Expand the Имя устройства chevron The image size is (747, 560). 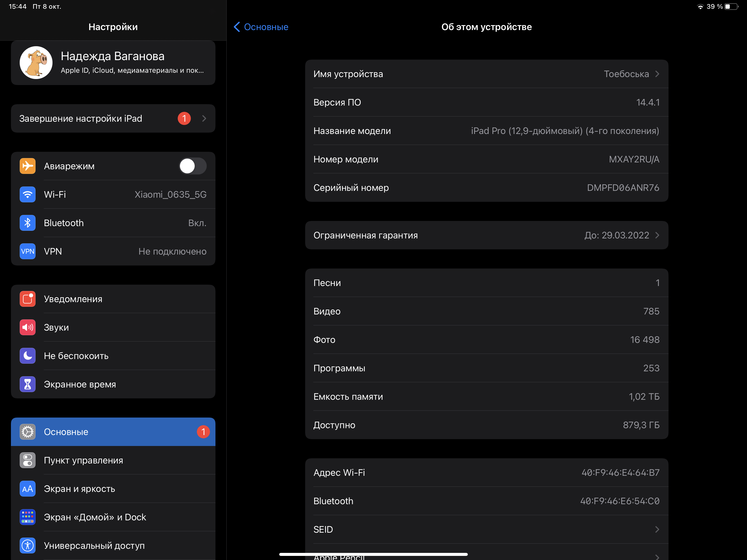pyautogui.click(x=657, y=74)
